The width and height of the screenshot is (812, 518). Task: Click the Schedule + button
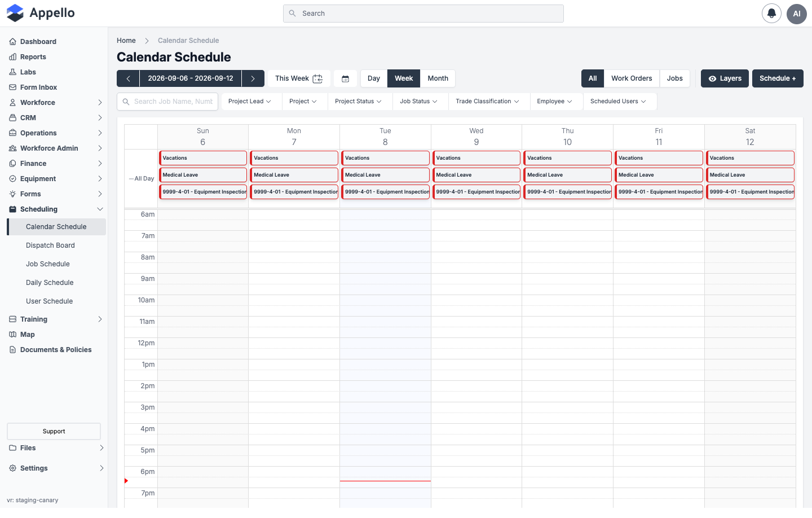778,78
